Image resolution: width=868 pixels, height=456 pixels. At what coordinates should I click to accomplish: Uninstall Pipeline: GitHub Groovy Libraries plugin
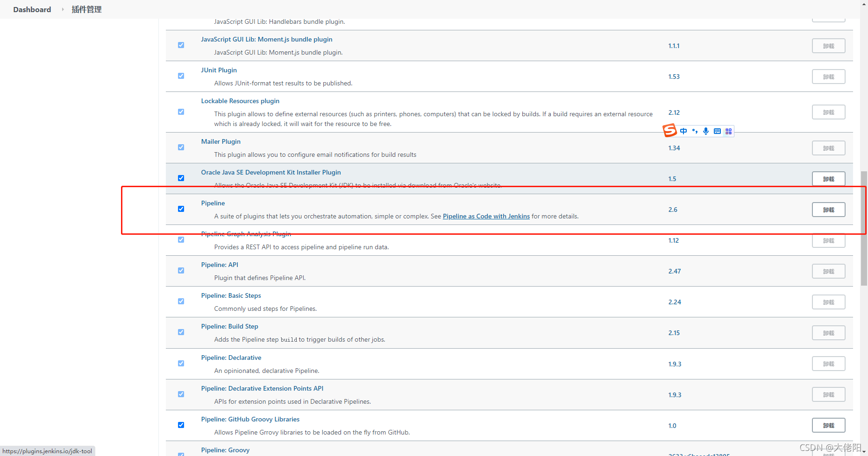[x=829, y=425]
